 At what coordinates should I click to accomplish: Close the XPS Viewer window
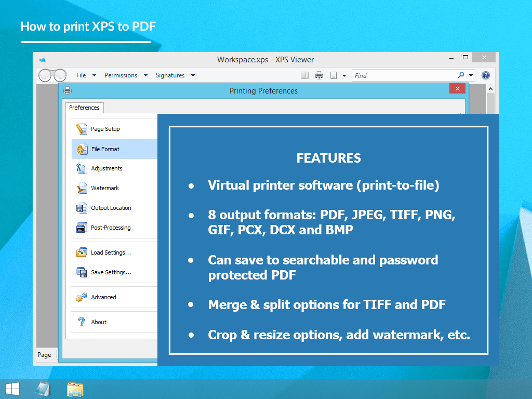(x=484, y=57)
